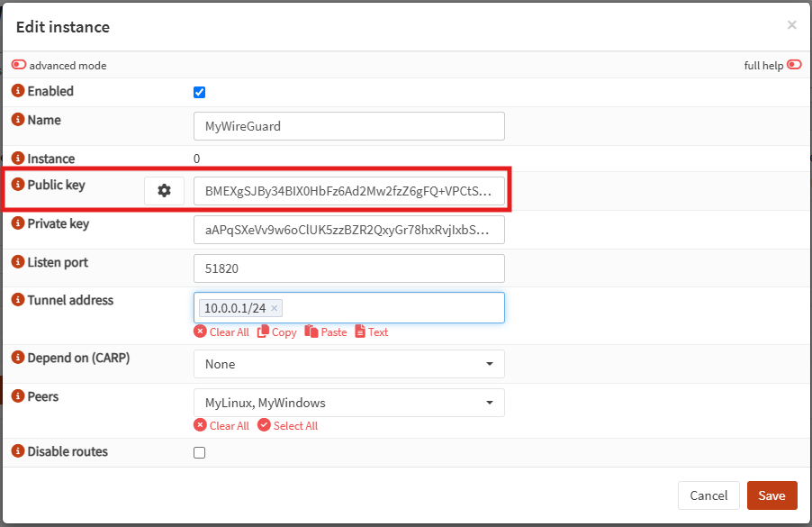The image size is (812, 527).
Task: Open help icon for Tunnel address
Action: [x=18, y=300]
